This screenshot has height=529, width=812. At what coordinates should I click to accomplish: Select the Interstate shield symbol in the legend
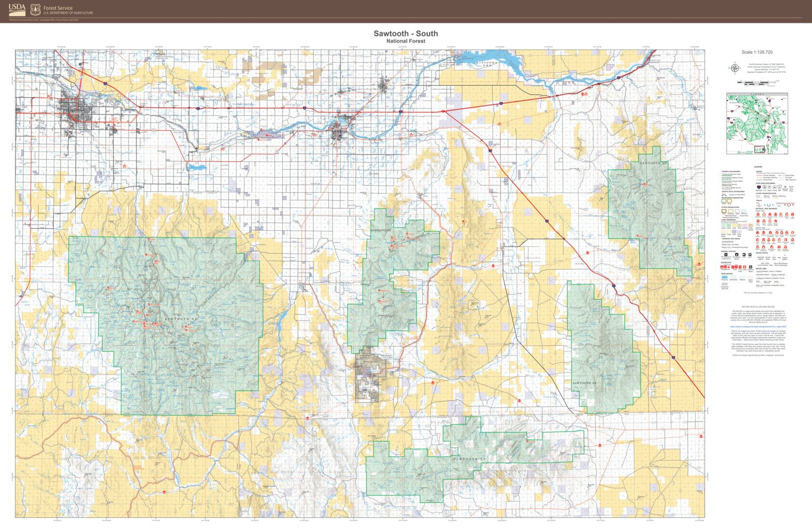pyautogui.click(x=759, y=187)
